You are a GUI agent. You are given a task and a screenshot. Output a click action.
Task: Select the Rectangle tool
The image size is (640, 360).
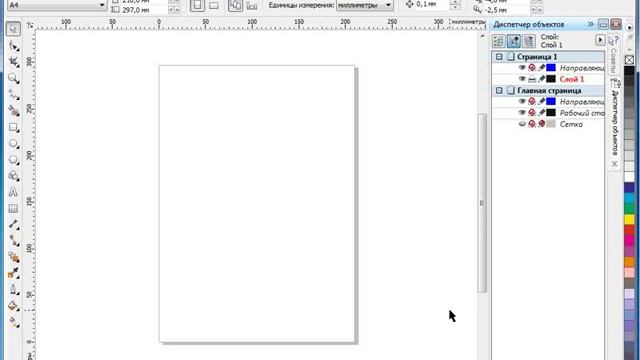pyautogui.click(x=13, y=127)
